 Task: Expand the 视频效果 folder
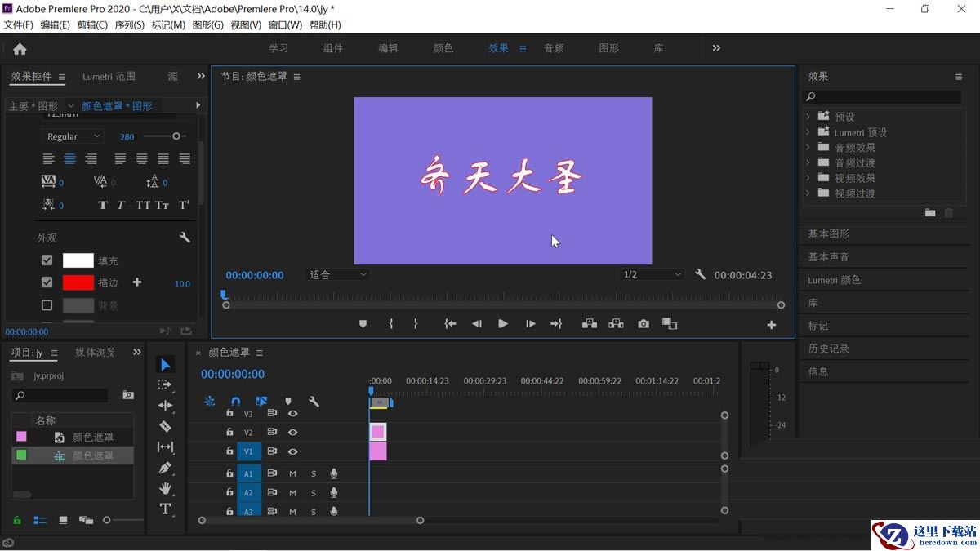(808, 178)
